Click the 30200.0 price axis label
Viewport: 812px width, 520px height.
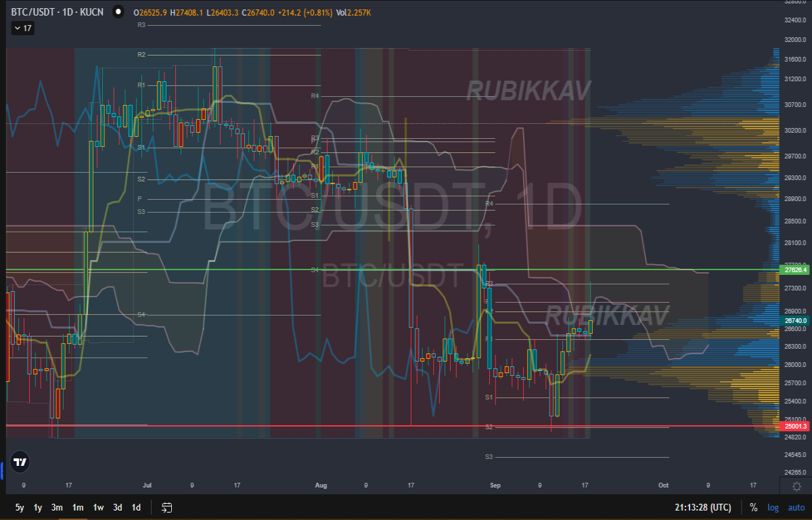tap(796, 130)
